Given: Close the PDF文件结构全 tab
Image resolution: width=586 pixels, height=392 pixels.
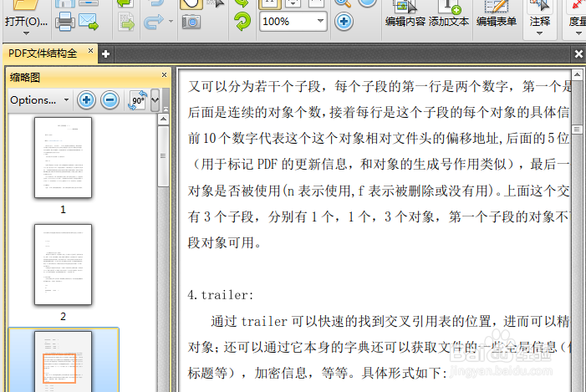Looking at the screenshot, I should coord(90,50).
